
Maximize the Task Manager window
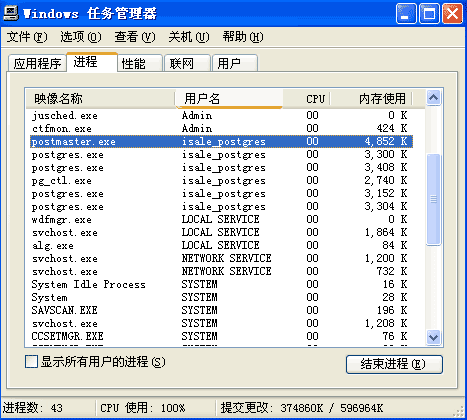pos(429,14)
